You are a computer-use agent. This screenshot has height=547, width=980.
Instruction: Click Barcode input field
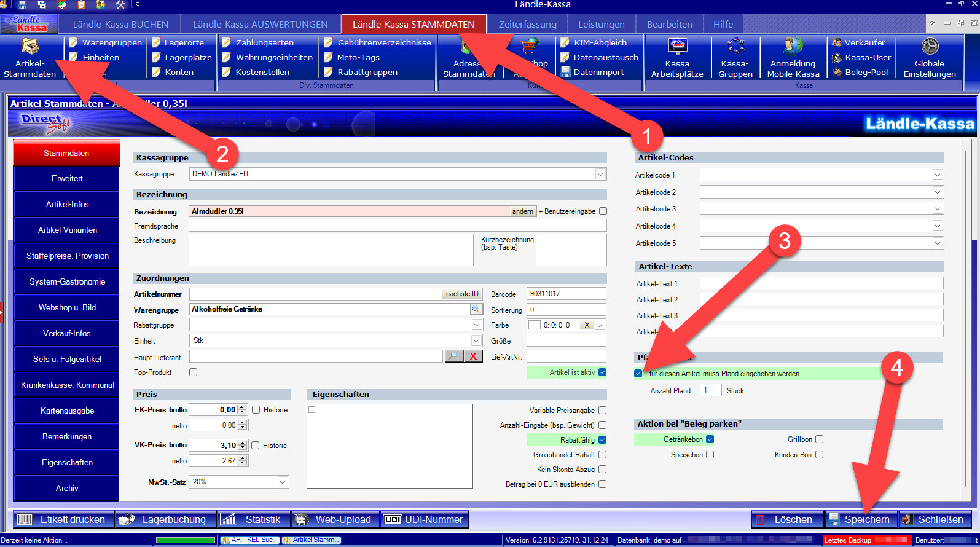coord(566,294)
